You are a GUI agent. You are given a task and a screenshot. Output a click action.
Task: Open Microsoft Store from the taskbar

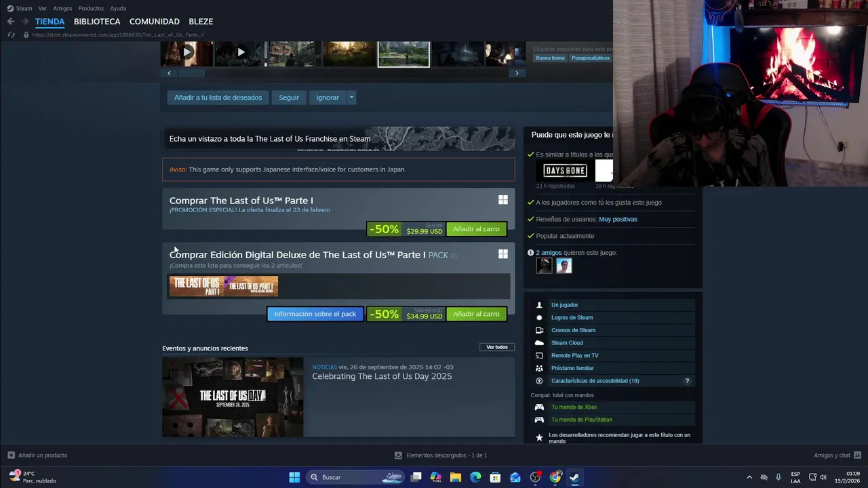[x=495, y=477]
